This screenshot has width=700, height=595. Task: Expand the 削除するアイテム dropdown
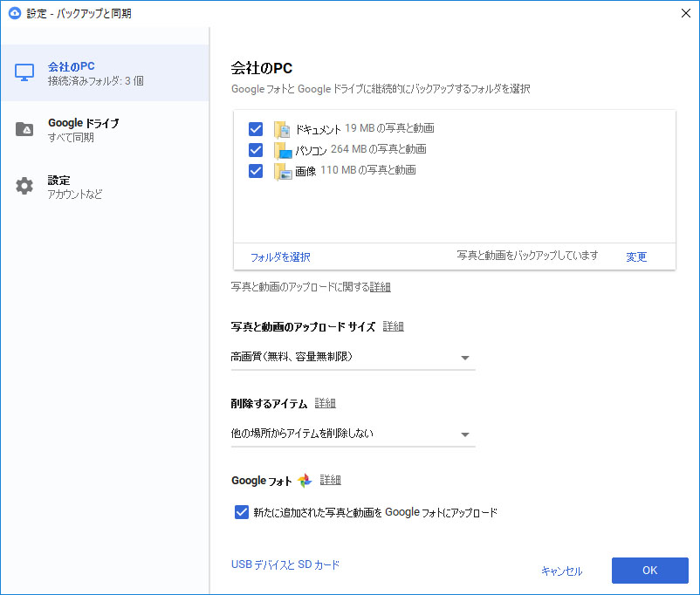[x=465, y=434]
